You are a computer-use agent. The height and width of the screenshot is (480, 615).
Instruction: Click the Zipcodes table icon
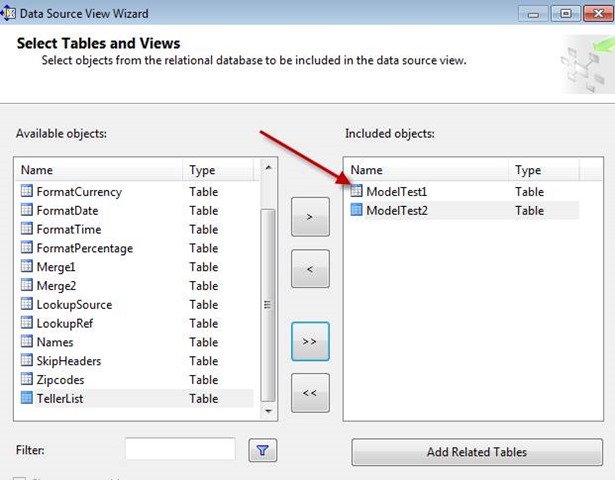(27, 380)
